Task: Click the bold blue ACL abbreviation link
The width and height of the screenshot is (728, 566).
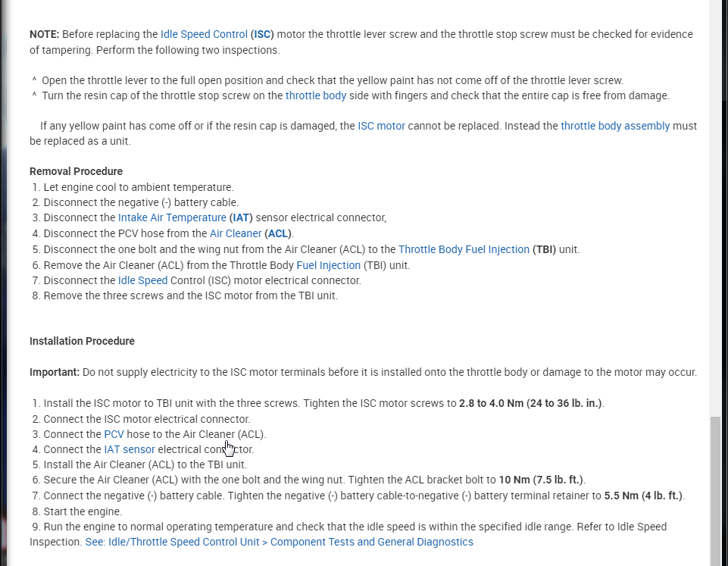Action: click(278, 233)
